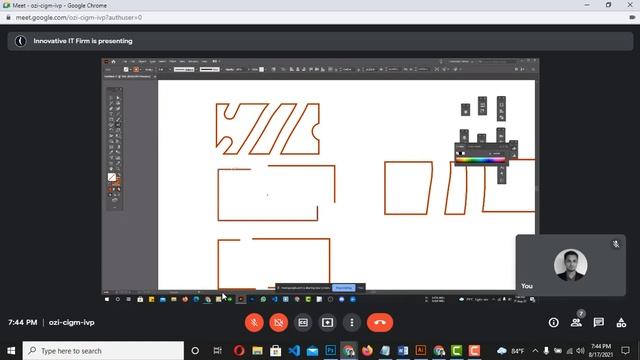Click the orange stroke swatch in Illustrator control bar
Screen dimensions: 640x360
click(136, 69)
